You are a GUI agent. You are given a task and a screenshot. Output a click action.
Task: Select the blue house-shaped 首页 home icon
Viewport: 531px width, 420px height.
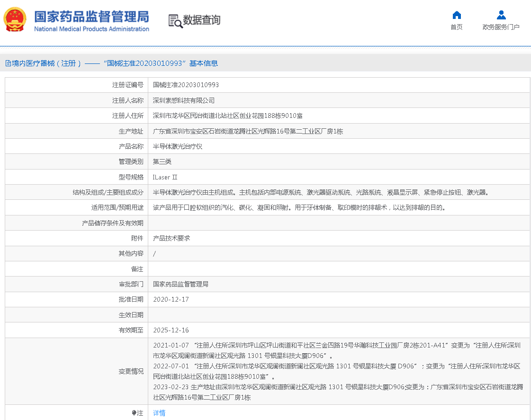[456, 15]
